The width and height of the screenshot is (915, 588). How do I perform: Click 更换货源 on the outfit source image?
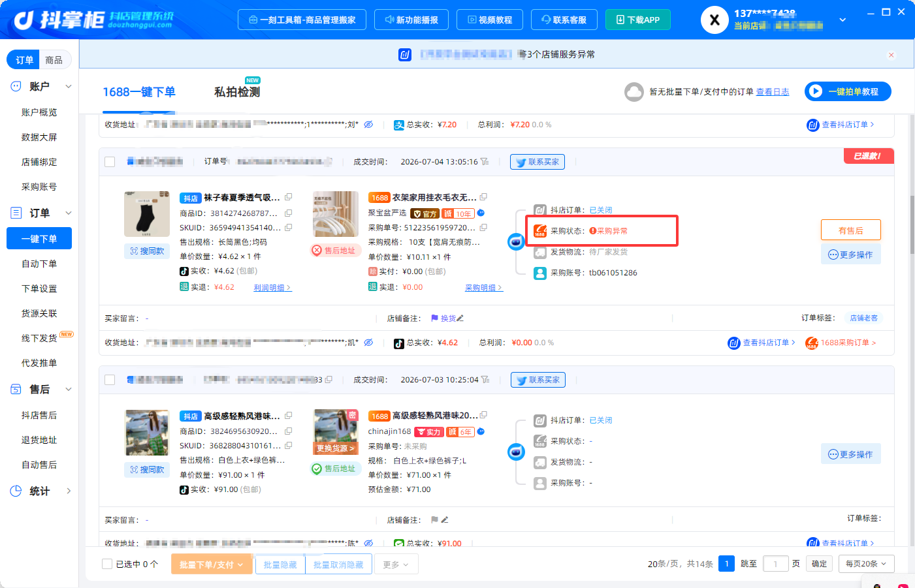pyautogui.click(x=336, y=448)
